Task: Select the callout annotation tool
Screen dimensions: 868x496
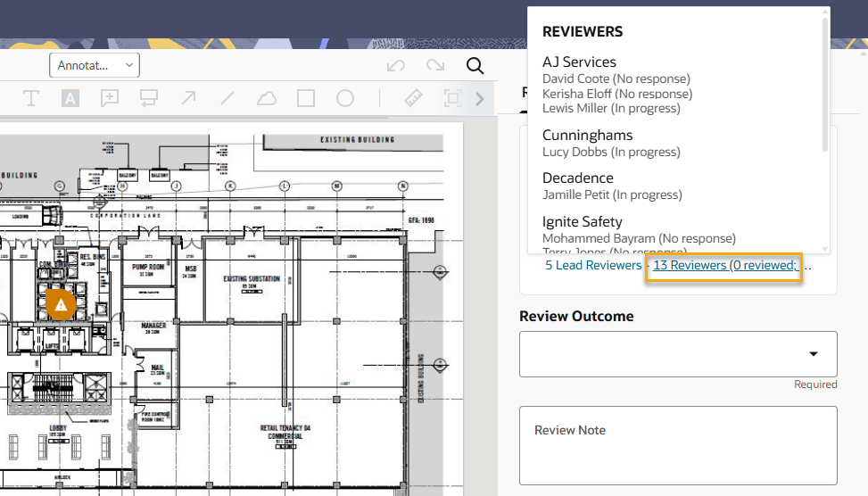Action: [149, 98]
